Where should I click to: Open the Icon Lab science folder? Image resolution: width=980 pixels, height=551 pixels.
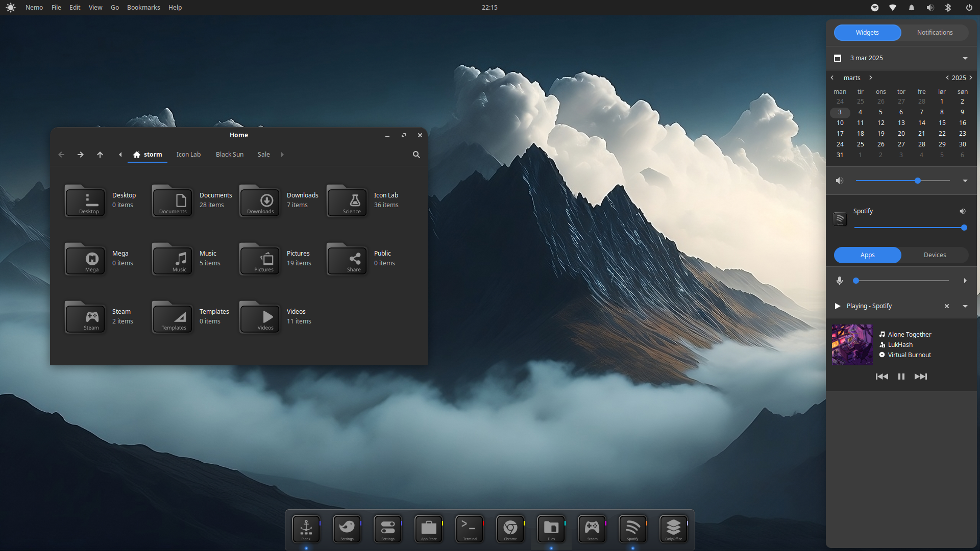click(347, 202)
